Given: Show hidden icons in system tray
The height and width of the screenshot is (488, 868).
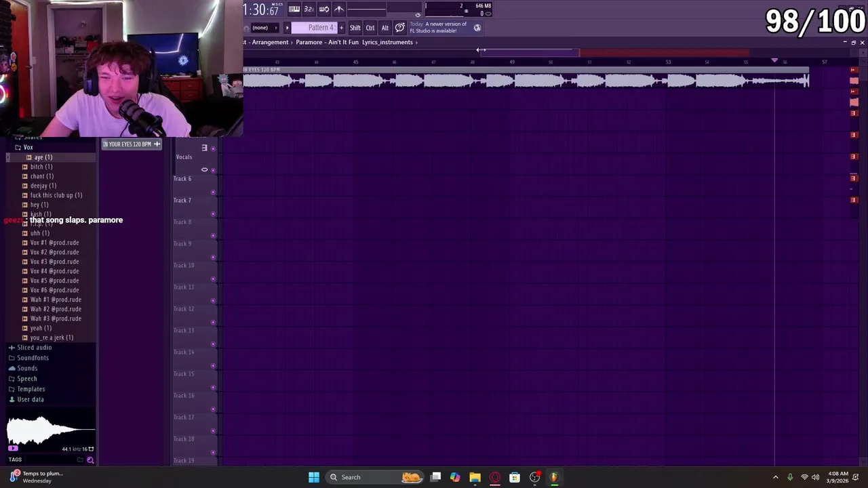Looking at the screenshot, I should tap(776, 477).
